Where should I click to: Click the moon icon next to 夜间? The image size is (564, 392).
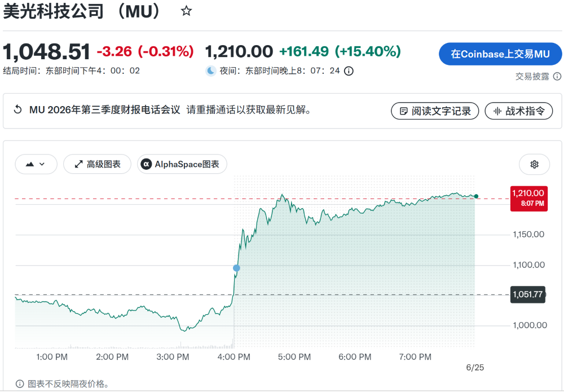click(211, 71)
